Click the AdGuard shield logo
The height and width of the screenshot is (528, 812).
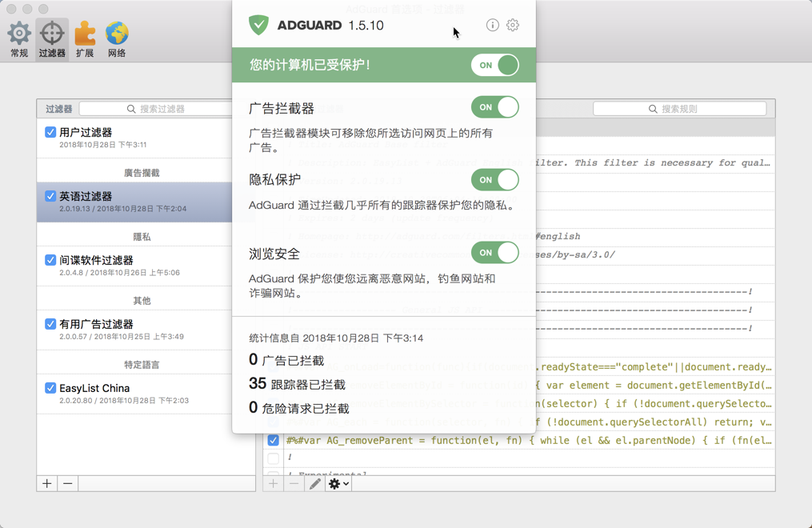(258, 25)
